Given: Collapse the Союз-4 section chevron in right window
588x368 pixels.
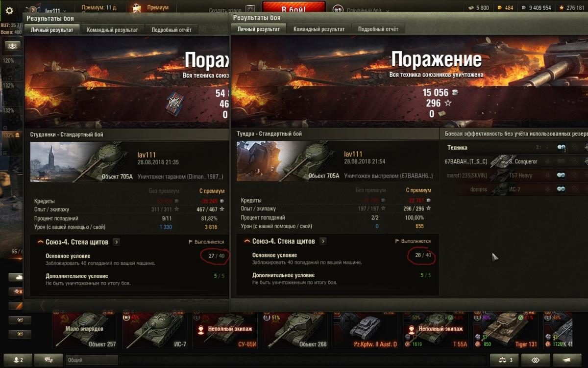Looking at the screenshot, I should [x=246, y=241].
